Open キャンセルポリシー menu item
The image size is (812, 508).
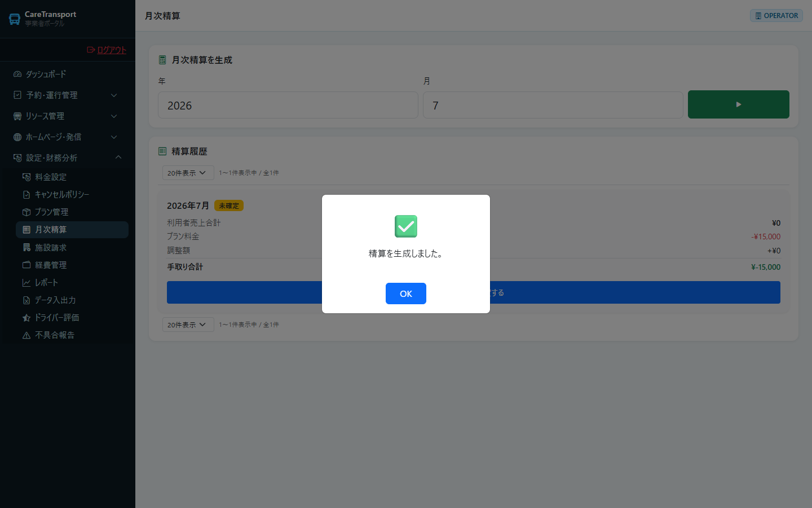(72, 194)
